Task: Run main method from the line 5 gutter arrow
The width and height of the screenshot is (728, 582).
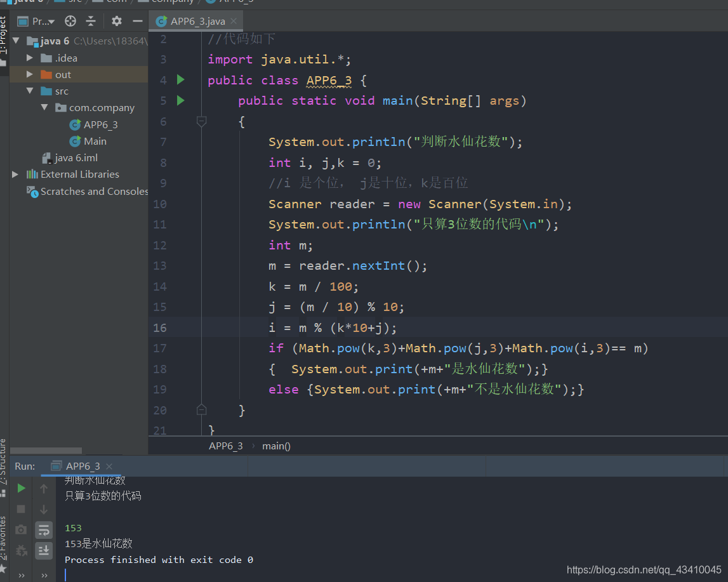Action: pyautogui.click(x=181, y=100)
